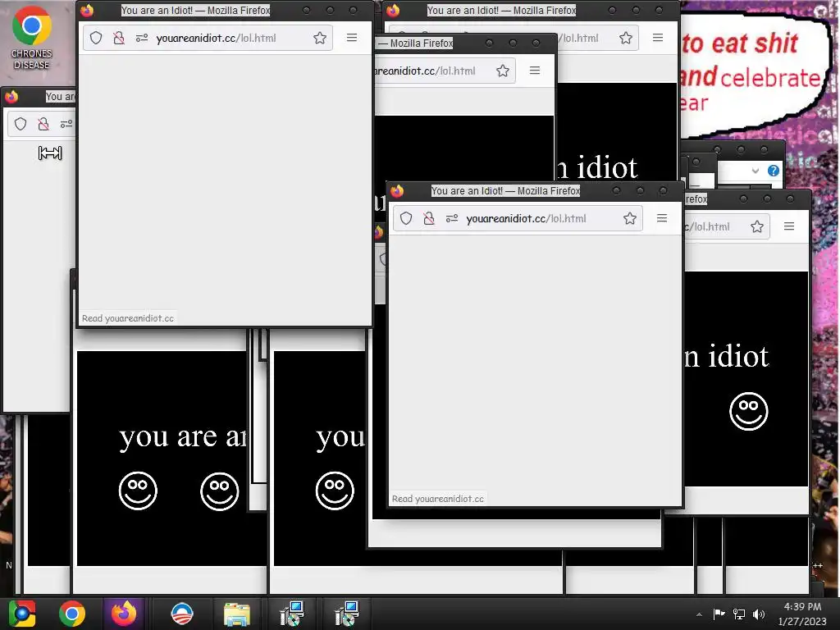840x630 pixels.
Task: Open the hamburger menu in the top-right Firefox window
Action: click(657, 38)
